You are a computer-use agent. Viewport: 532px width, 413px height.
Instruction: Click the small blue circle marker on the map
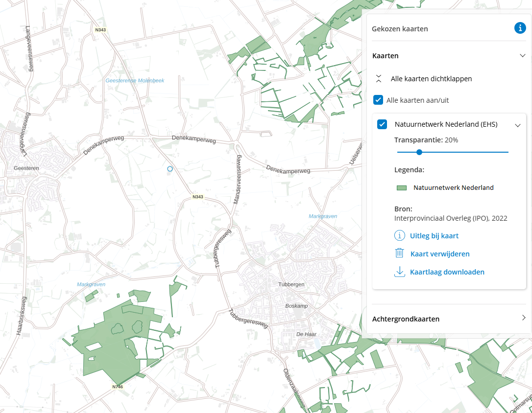(170, 169)
